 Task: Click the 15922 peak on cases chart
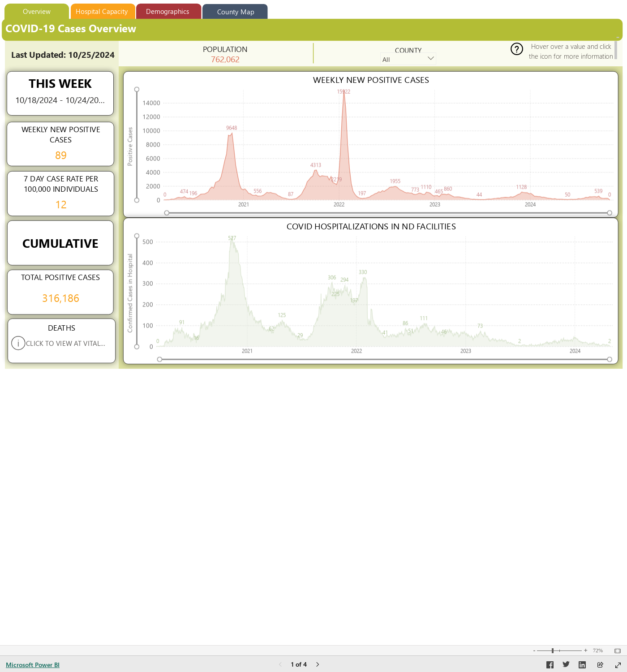(x=344, y=93)
